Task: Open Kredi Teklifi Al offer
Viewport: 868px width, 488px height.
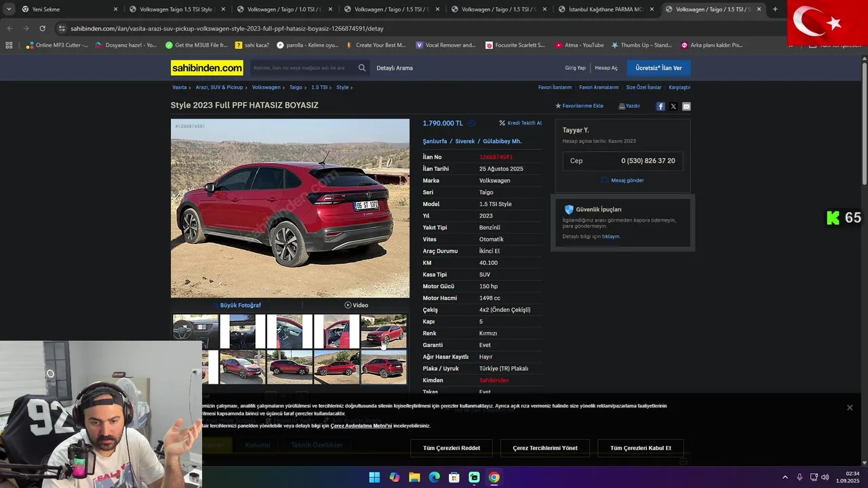Action: (x=520, y=123)
